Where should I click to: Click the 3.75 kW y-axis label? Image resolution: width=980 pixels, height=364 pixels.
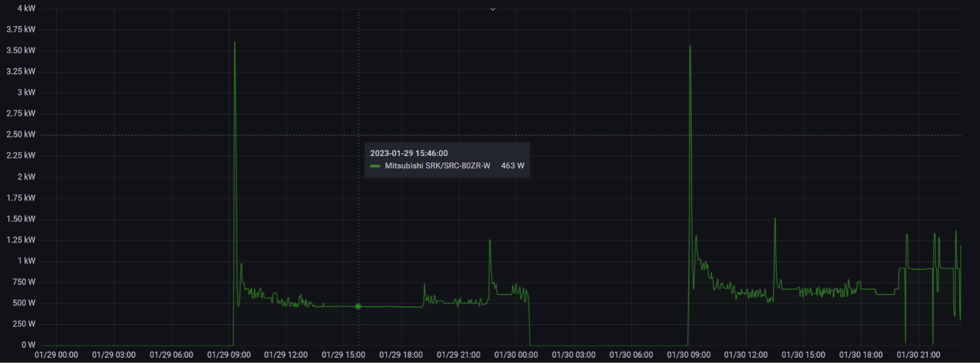tap(21, 29)
